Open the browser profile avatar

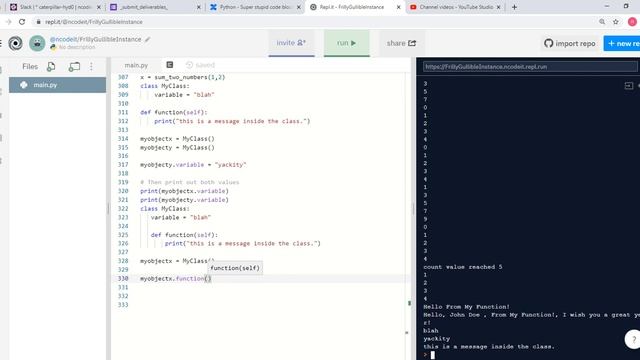[632, 22]
